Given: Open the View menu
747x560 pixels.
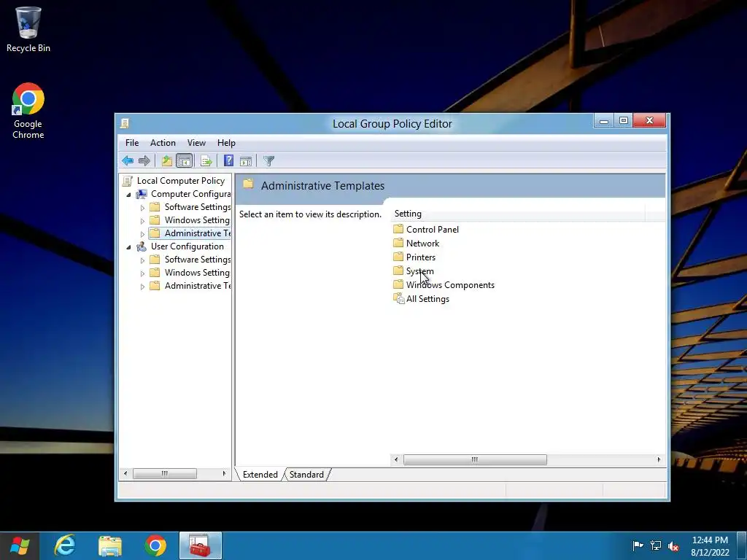Looking at the screenshot, I should (x=196, y=143).
